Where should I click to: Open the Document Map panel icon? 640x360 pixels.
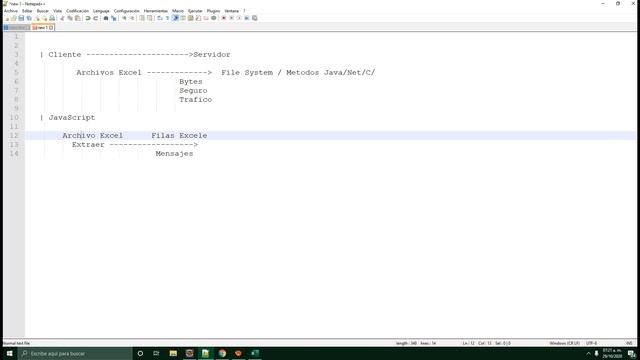coord(191,18)
